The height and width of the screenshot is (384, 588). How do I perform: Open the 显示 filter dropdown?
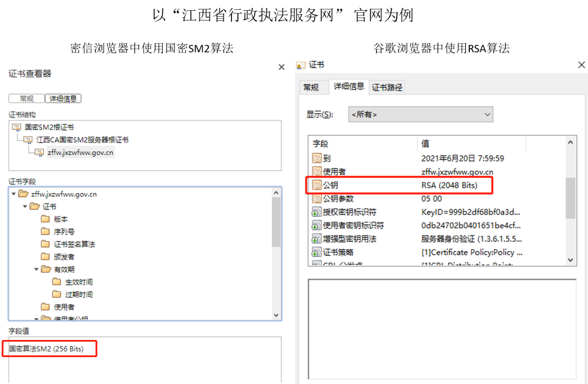click(420, 114)
